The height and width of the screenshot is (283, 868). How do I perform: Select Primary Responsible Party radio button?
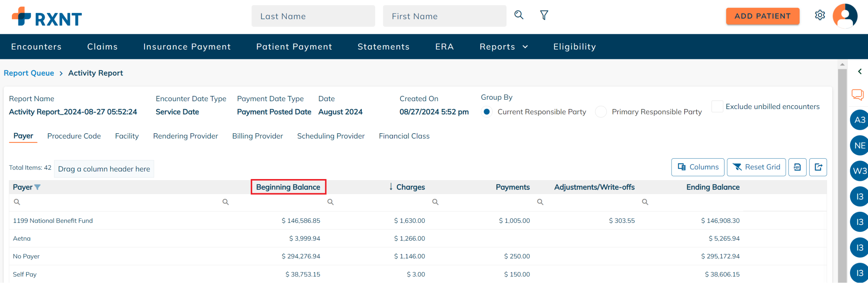coord(601,112)
